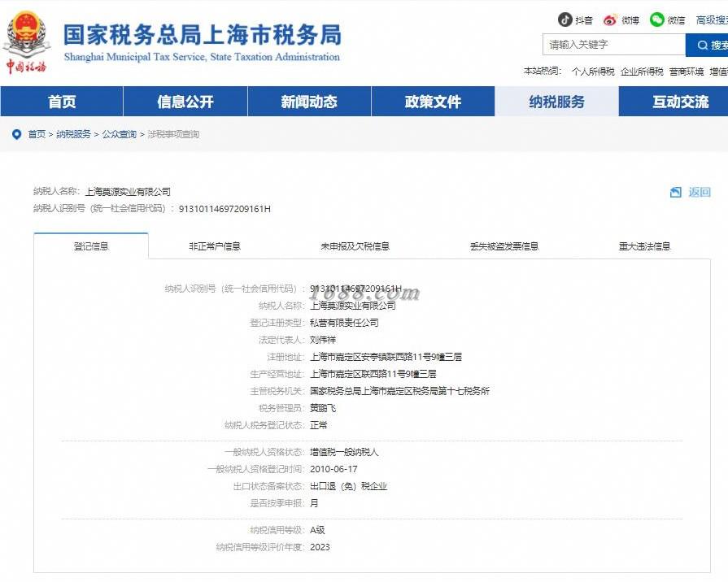This screenshot has height=582, width=728.
Task: Open the Weibo (微博) icon
Action: [610, 20]
